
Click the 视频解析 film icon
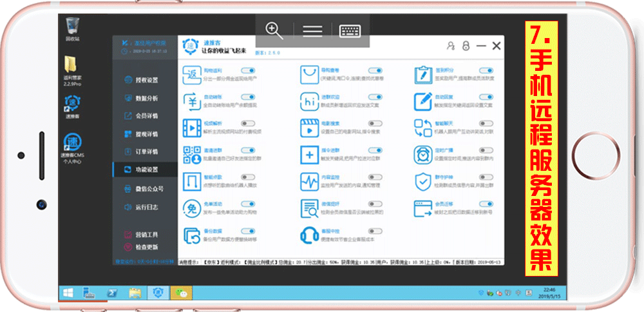(x=191, y=128)
